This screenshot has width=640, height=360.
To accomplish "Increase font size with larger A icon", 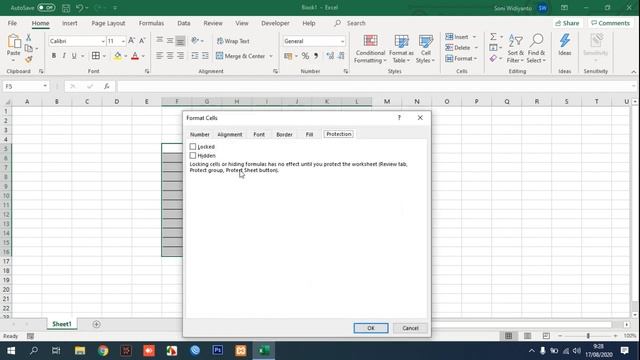I will [x=131, y=41].
